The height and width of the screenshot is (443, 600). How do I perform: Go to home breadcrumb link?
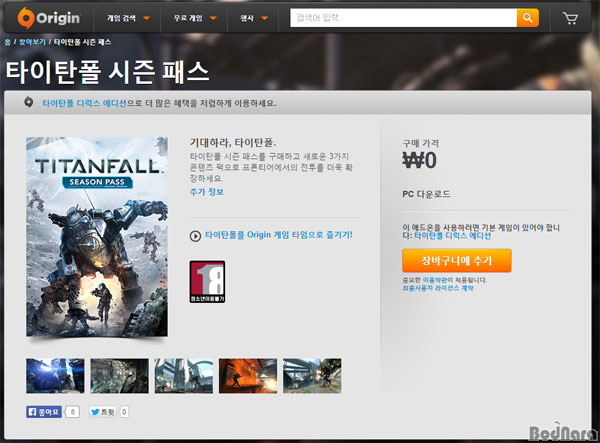coord(8,42)
